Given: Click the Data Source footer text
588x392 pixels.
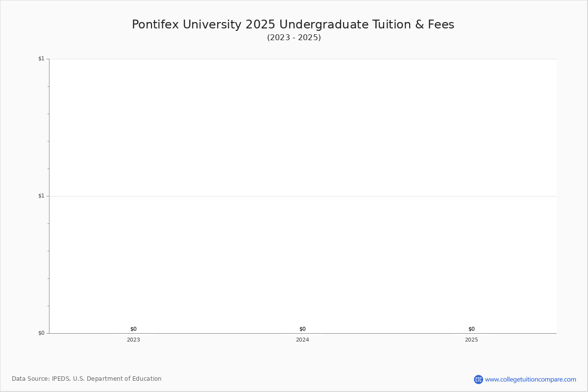Looking at the screenshot, I should (x=87, y=379).
